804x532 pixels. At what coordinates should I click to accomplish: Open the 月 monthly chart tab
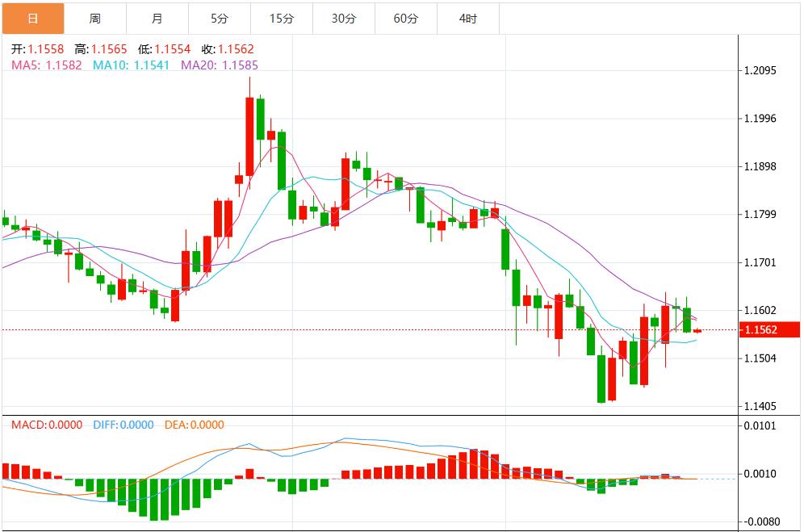[x=157, y=19]
